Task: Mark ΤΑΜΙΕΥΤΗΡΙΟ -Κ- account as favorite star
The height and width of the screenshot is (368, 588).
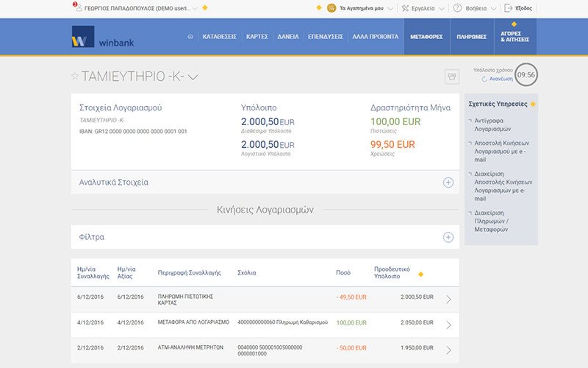Action: (x=74, y=76)
